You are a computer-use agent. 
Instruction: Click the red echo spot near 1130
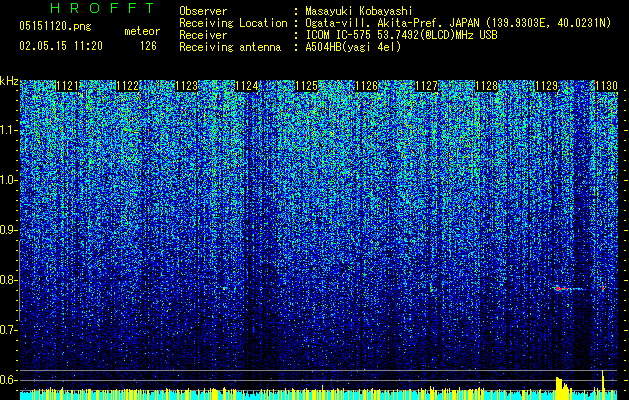pyautogui.click(x=603, y=288)
